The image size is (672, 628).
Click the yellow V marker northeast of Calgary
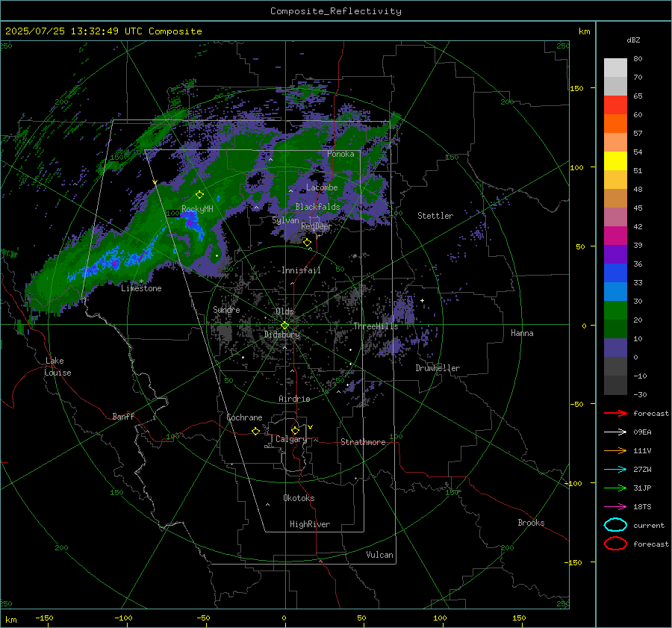pyautogui.click(x=311, y=427)
